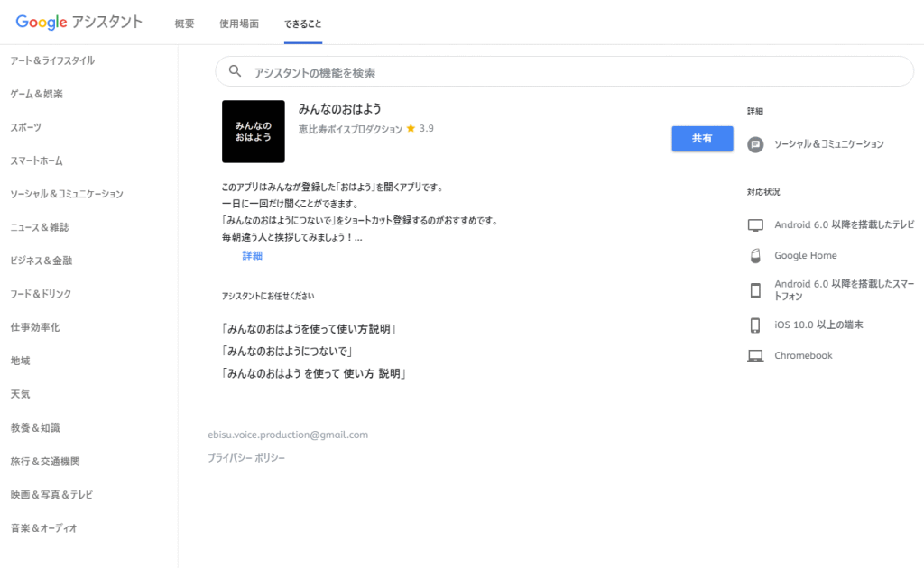Viewport: 924px width, 568px height.
Task: Click the みんなのおはよう app thumbnail
Action: pos(254,132)
